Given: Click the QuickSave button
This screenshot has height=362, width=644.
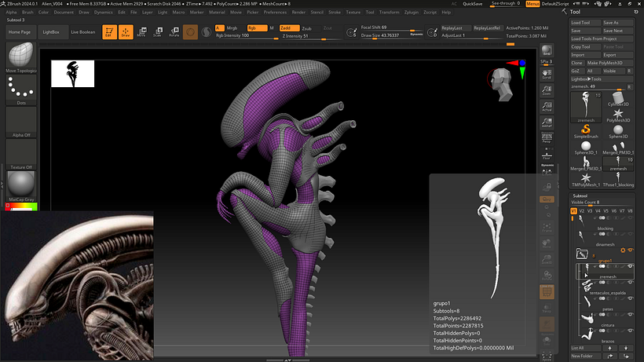Looking at the screenshot, I should click(x=472, y=4).
